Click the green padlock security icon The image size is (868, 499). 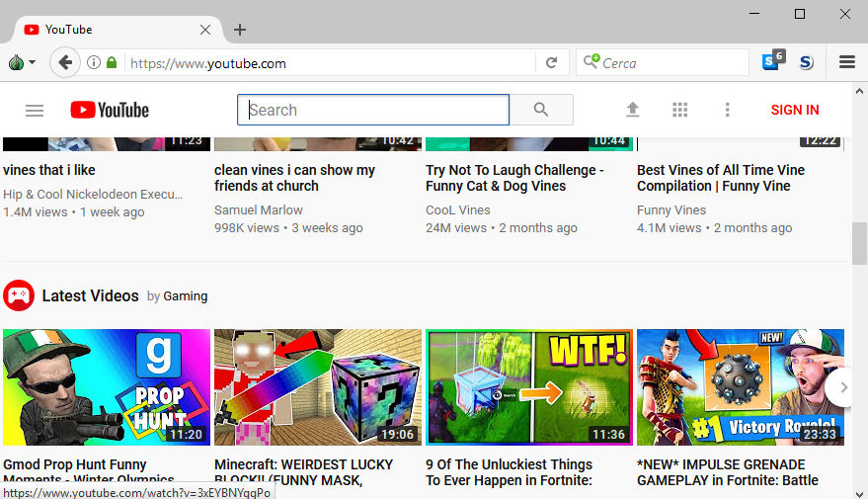point(112,62)
